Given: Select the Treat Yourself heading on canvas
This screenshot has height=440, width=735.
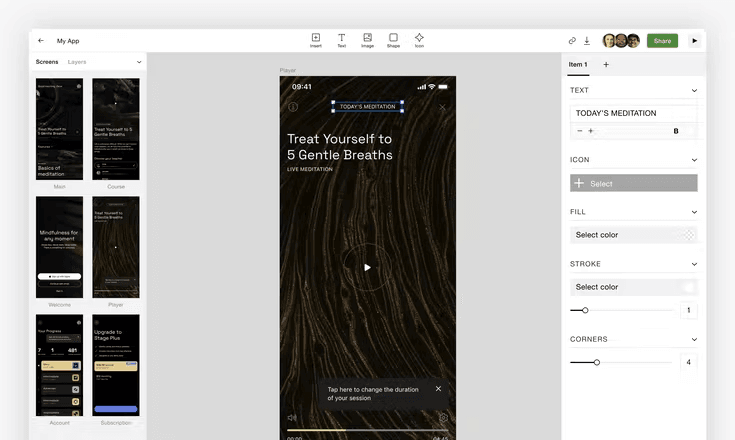Looking at the screenshot, I should click(x=339, y=147).
